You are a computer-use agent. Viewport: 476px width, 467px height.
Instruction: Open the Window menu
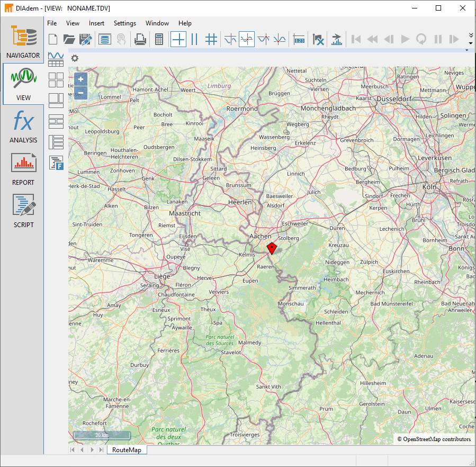point(157,23)
